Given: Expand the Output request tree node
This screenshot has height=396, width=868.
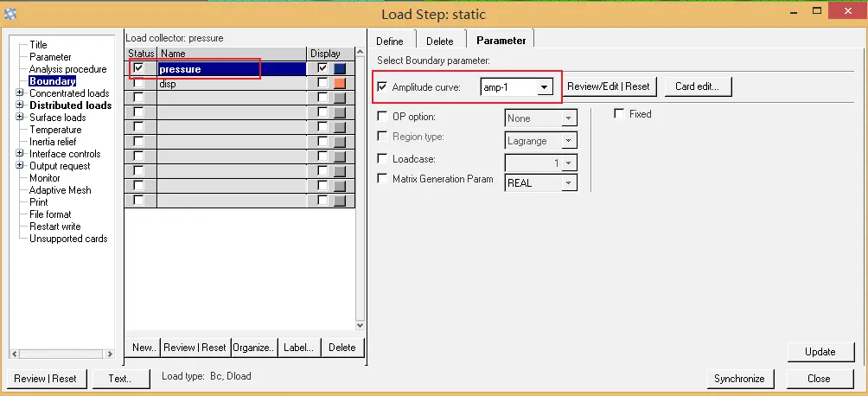Looking at the screenshot, I should click(x=20, y=166).
